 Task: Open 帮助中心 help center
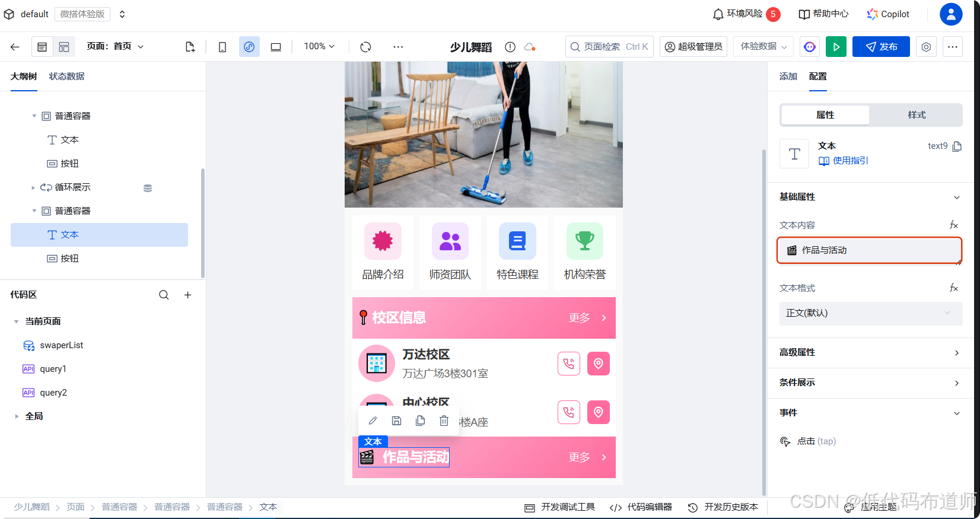pyautogui.click(x=823, y=14)
